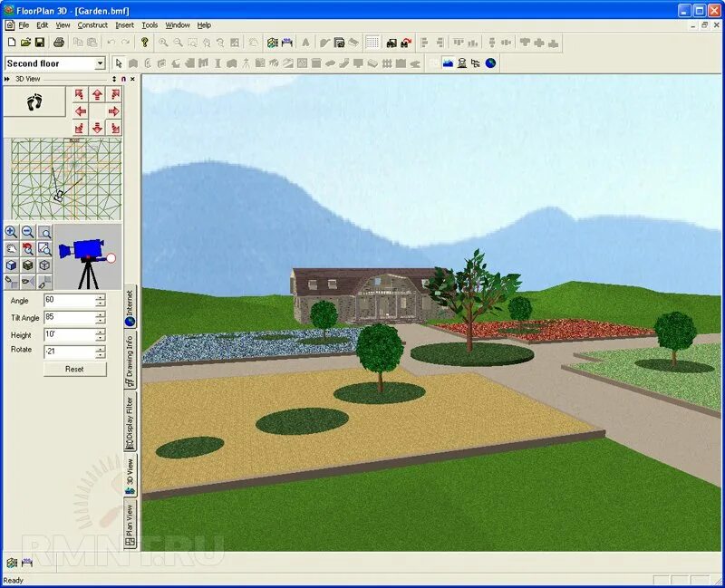Open the View menu

[x=63, y=25]
